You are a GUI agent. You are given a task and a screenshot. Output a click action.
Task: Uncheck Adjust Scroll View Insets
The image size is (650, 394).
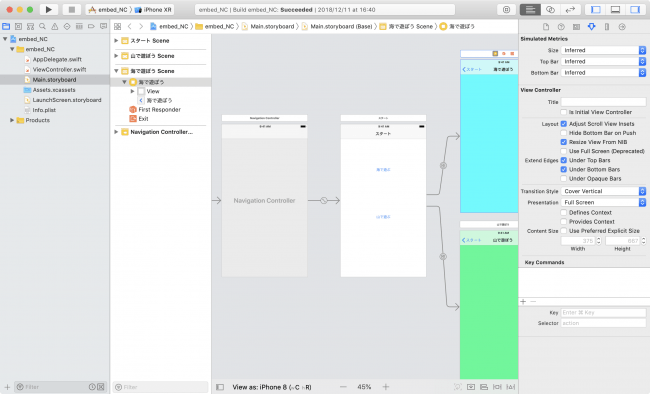tap(563, 124)
